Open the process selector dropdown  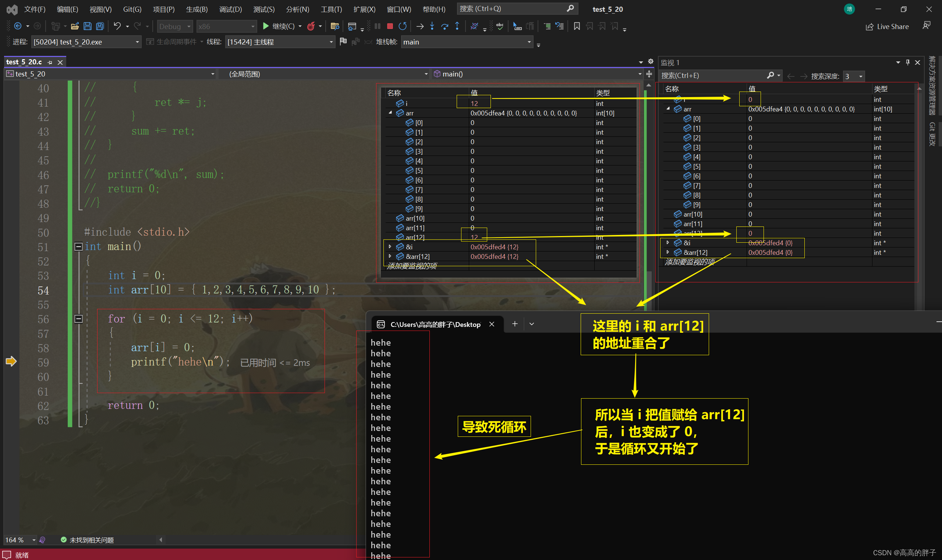pos(86,42)
